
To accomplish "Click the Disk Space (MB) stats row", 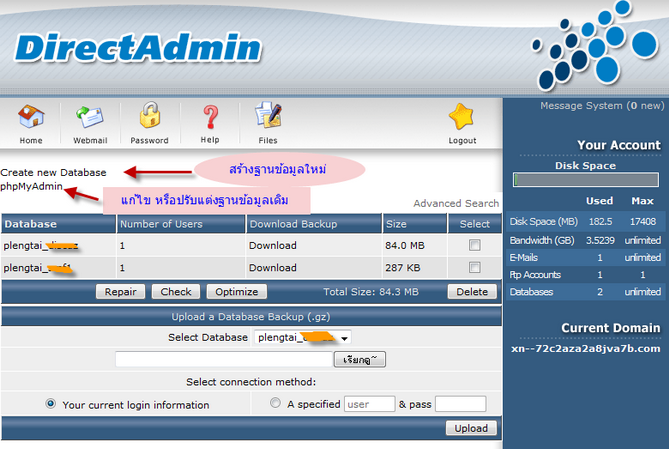I will (x=585, y=222).
